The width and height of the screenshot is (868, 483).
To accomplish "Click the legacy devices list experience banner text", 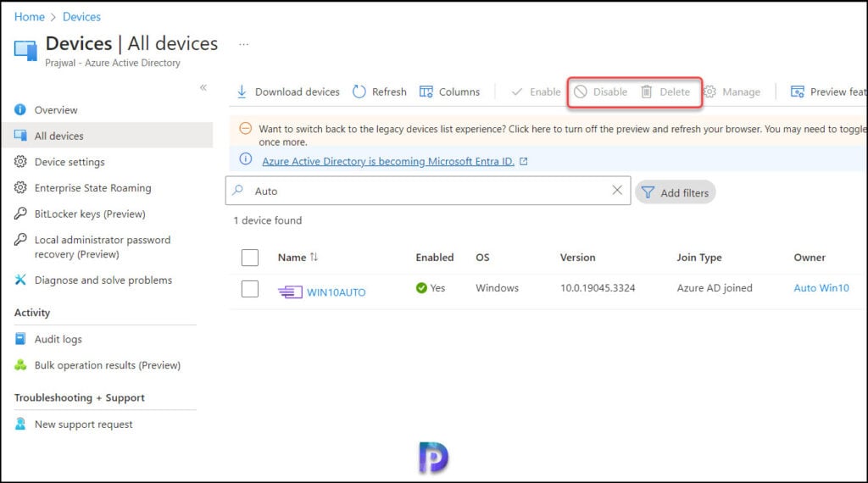I will click(x=561, y=135).
